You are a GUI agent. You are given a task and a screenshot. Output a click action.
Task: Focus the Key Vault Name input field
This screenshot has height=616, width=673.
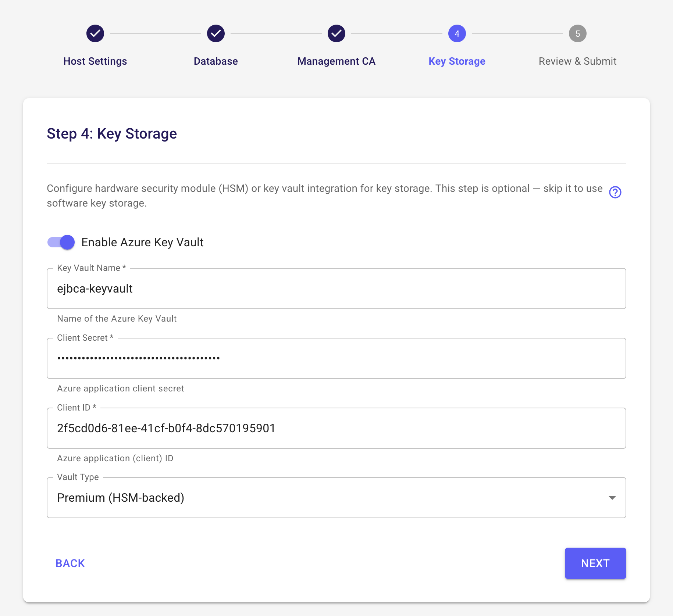click(336, 289)
